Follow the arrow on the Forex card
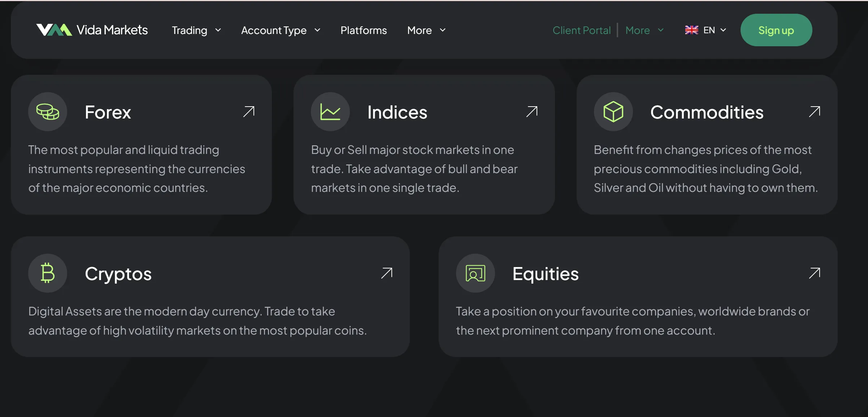The height and width of the screenshot is (417, 868). [x=249, y=112]
